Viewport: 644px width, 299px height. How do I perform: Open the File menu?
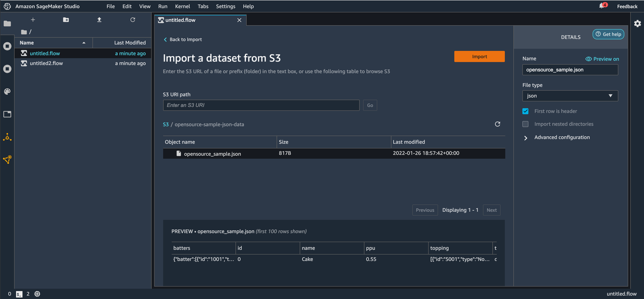(111, 7)
